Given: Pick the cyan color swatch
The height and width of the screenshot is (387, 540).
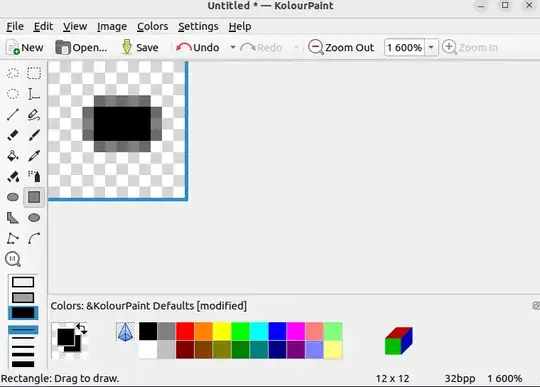Looking at the screenshot, I should (259, 331).
